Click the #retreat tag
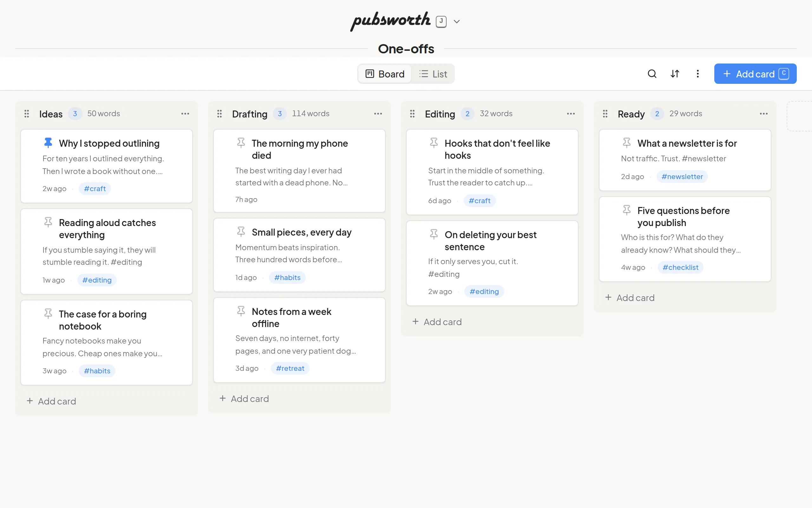The image size is (812, 508). pos(290,368)
